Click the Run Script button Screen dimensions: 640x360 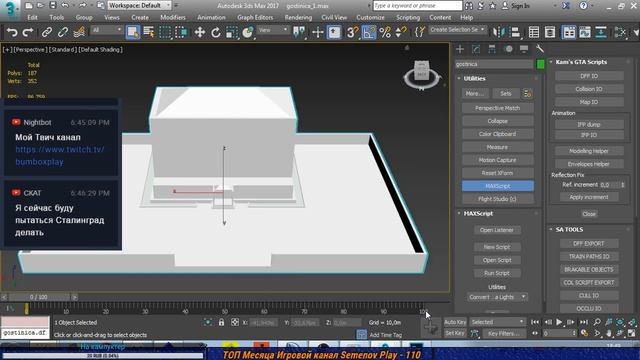[497, 273]
